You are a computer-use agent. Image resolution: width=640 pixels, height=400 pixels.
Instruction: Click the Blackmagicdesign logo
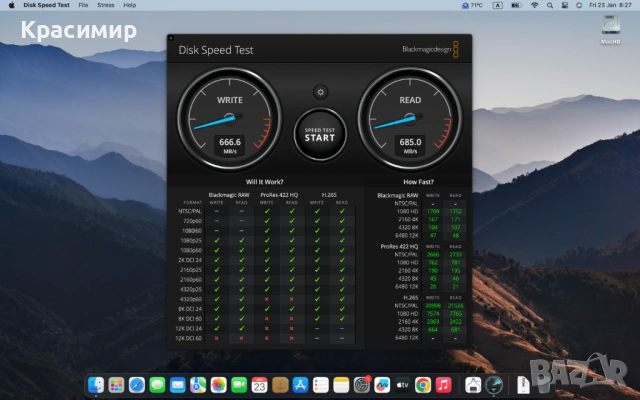pyautogui.click(x=430, y=49)
